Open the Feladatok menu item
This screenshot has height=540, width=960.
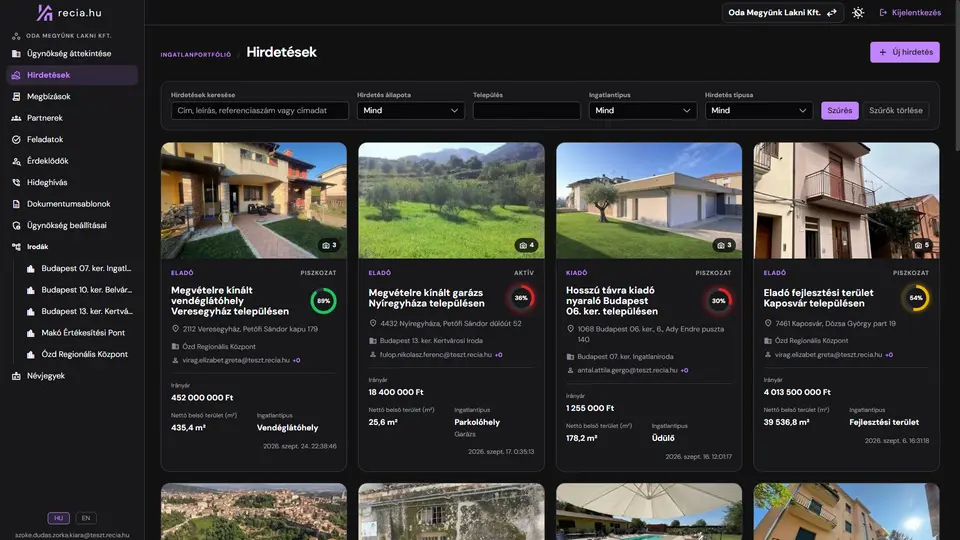click(72, 140)
